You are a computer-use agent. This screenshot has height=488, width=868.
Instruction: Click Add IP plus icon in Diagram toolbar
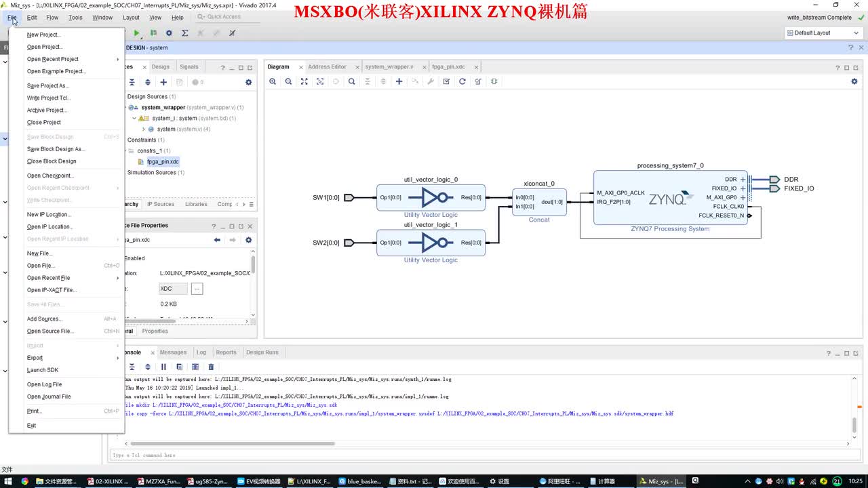(399, 81)
